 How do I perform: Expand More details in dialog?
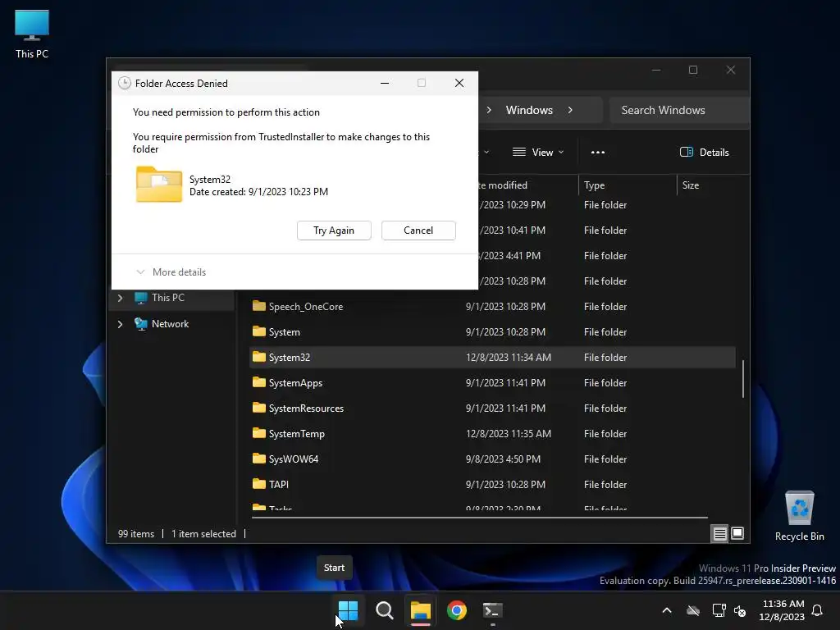click(171, 272)
